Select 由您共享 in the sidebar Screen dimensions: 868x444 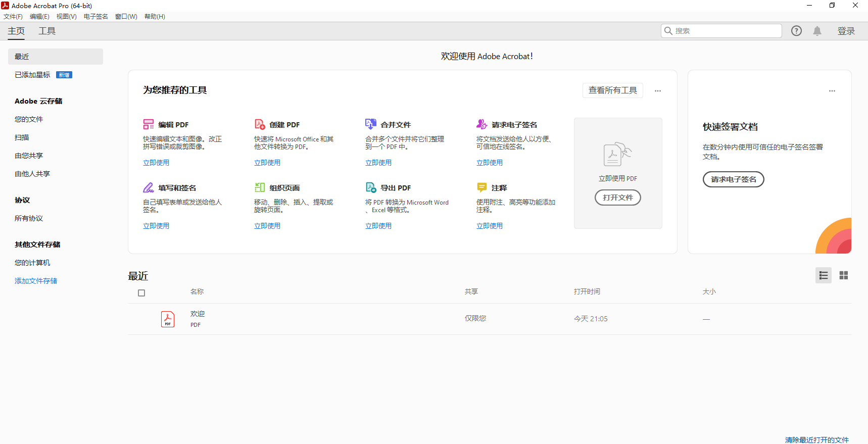click(29, 156)
